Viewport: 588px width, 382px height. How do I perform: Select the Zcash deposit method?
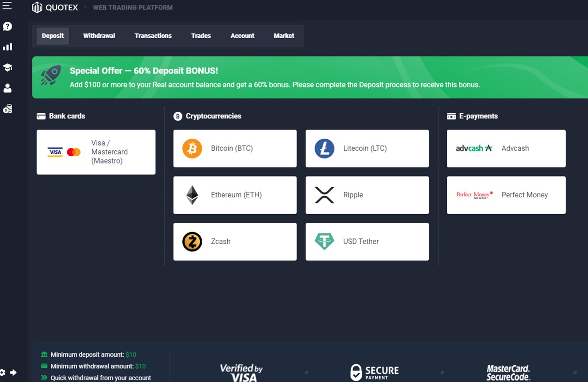point(235,241)
